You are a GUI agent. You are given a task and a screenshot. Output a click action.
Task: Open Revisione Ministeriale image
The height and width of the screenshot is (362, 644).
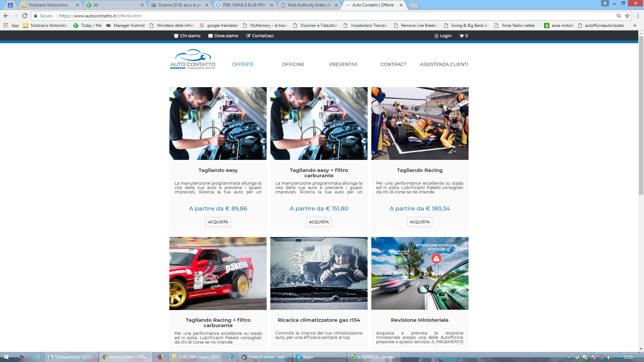tap(420, 274)
